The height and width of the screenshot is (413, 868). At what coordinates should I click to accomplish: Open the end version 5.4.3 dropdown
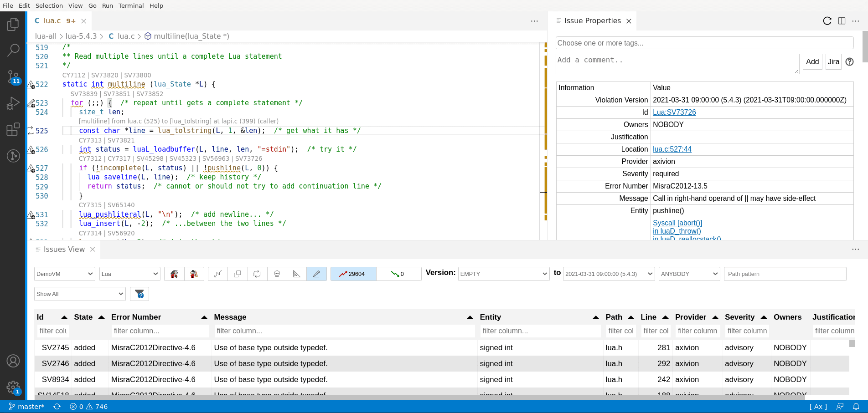pyautogui.click(x=609, y=274)
